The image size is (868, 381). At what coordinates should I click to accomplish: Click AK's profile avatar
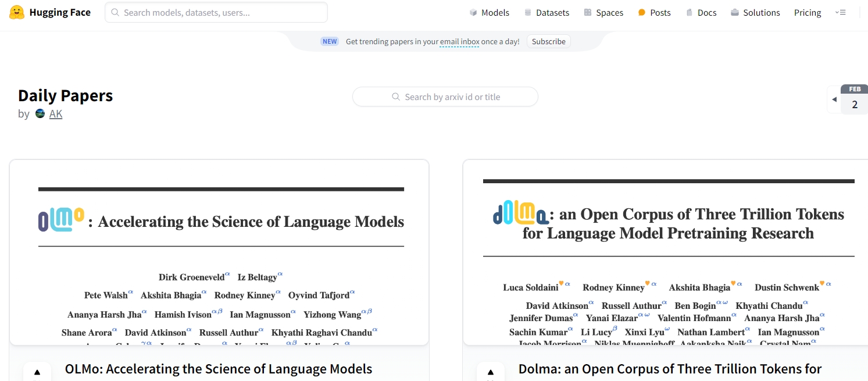coord(40,113)
